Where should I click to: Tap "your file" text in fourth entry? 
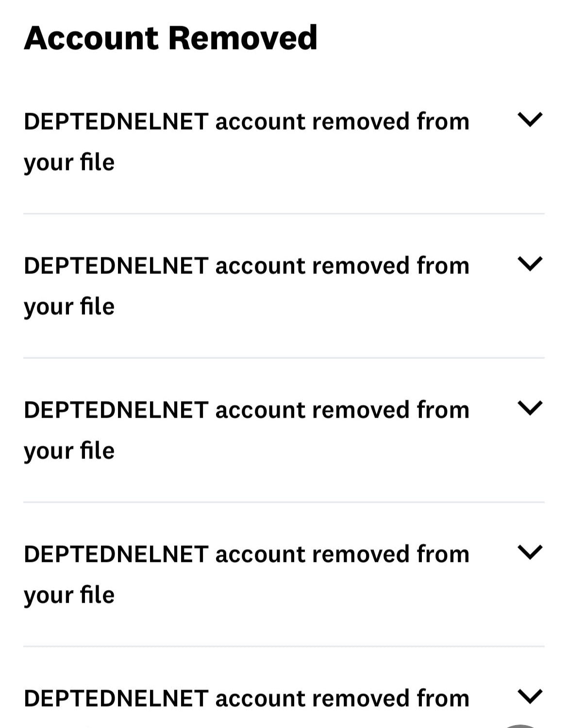69,595
